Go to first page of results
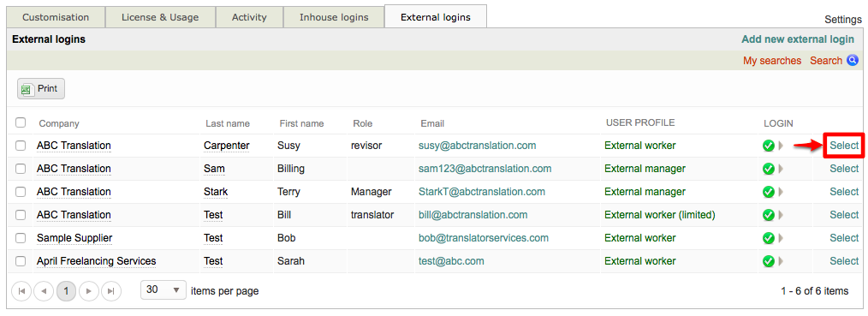The image size is (868, 316). (x=21, y=290)
